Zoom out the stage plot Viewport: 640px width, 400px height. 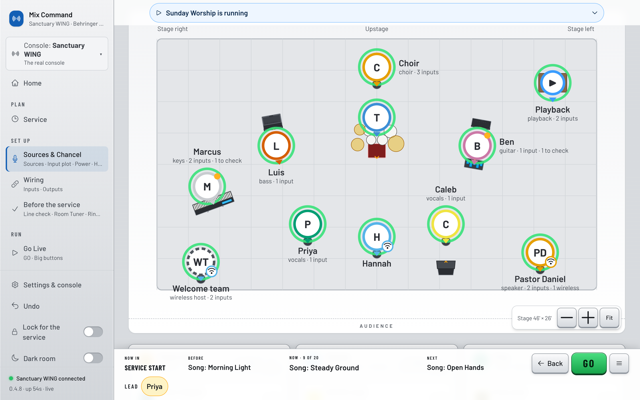pyautogui.click(x=567, y=318)
